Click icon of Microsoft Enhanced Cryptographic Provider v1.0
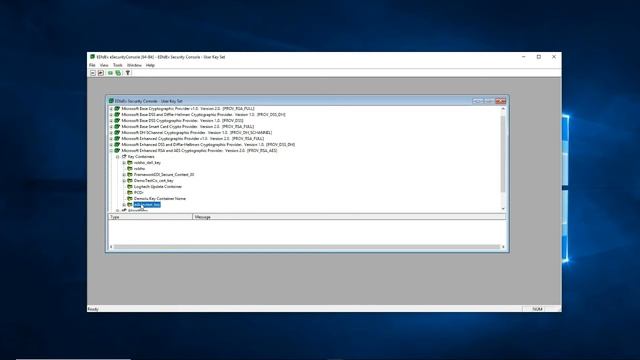 pyautogui.click(x=117, y=138)
